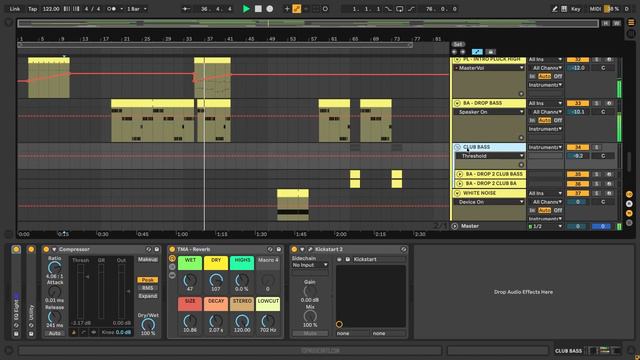Toggle track 33 activator button
Viewport: 640px width, 360px height.
tap(578, 103)
